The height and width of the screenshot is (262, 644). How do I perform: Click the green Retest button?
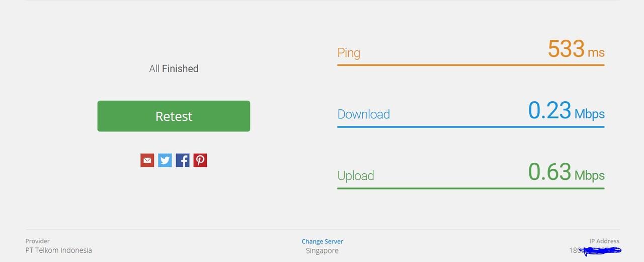click(x=174, y=116)
